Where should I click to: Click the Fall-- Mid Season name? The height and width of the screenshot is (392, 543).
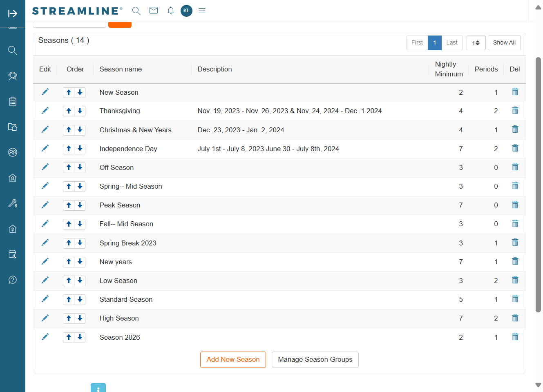coord(126,224)
